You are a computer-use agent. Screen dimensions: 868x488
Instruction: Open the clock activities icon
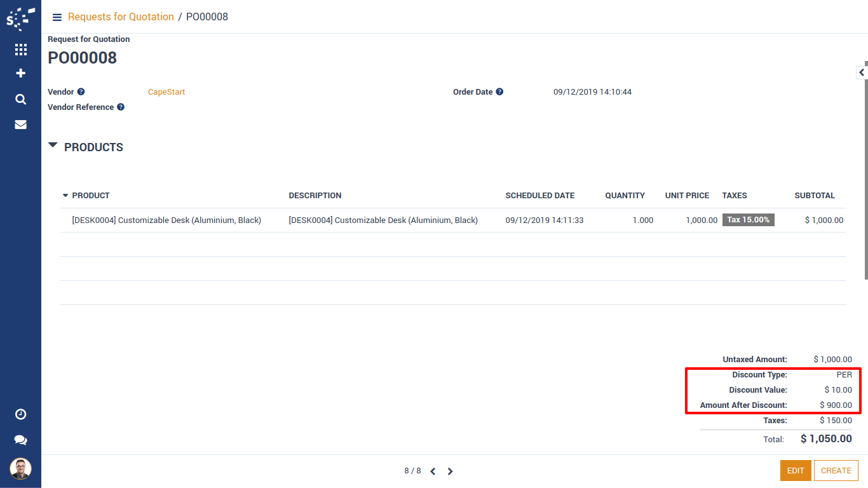(x=20, y=414)
